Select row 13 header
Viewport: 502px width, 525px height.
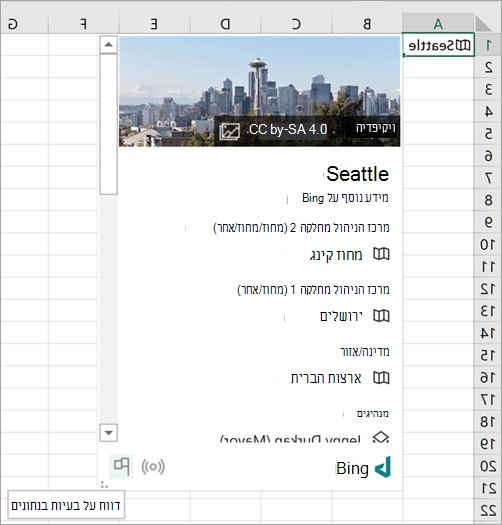pos(488,310)
